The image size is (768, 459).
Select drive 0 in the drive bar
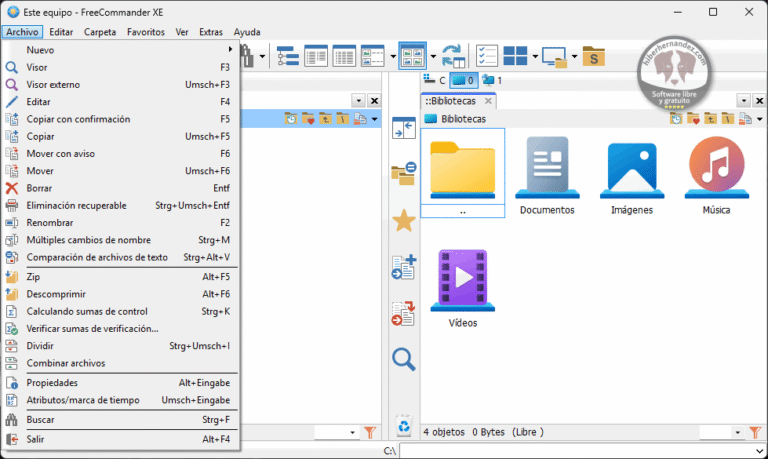coord(463,80)
